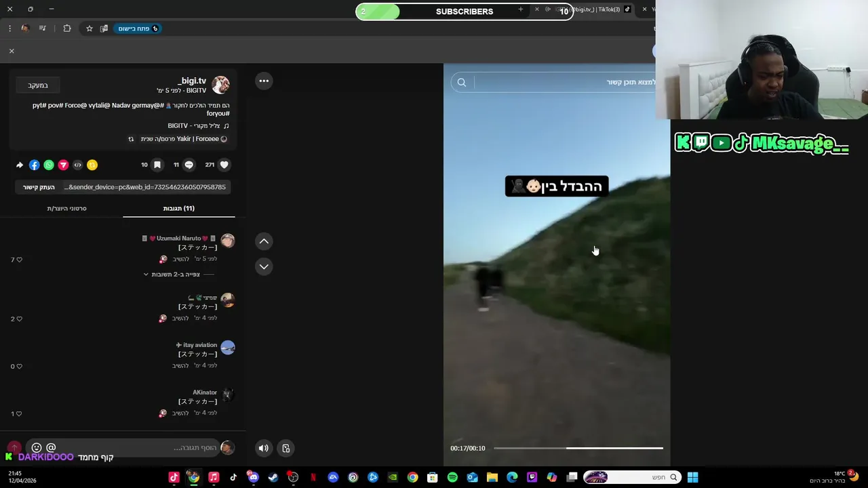Mute the video with the speaker icon
This screenshot has height=488, width=868.
pyautogui.click(x=264, y=448)
